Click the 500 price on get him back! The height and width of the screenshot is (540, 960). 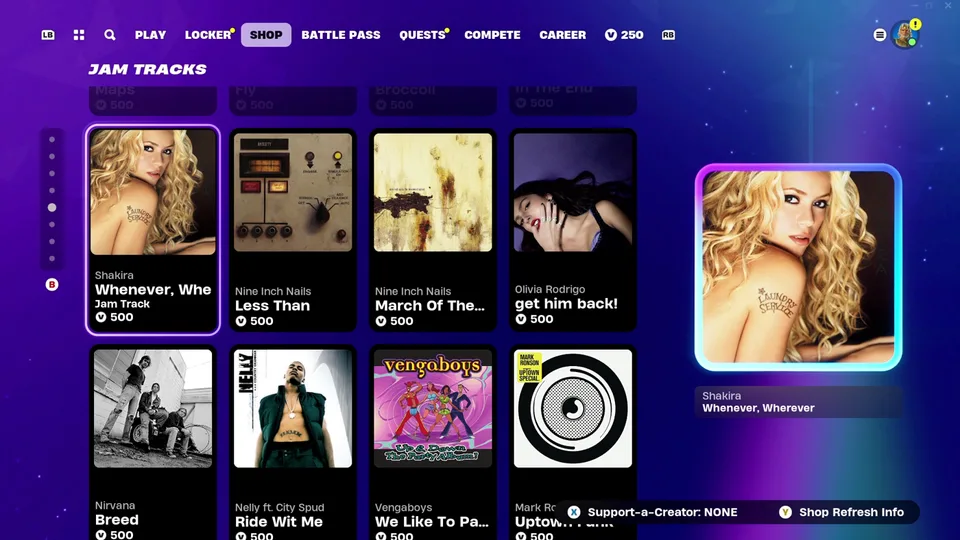(x=534, y=319)
